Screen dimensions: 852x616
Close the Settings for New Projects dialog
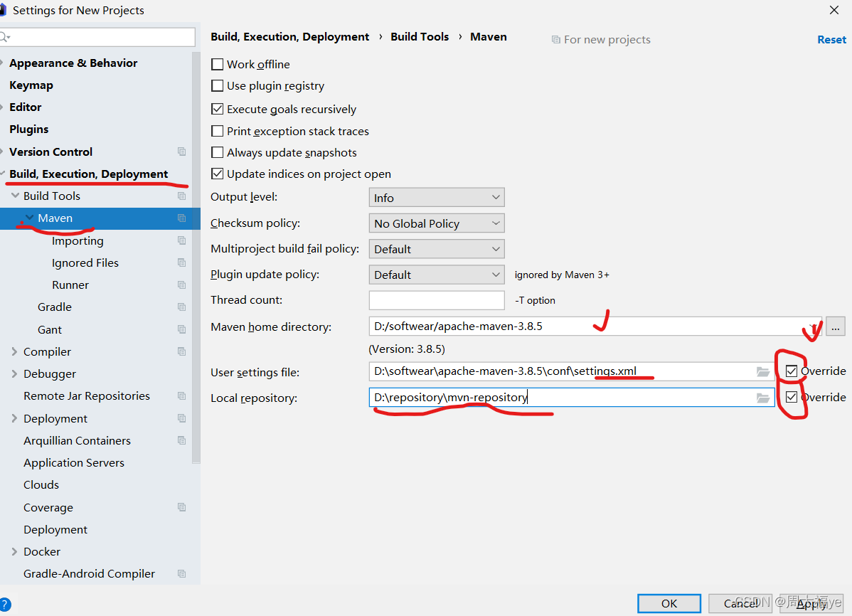click(834, 10)
